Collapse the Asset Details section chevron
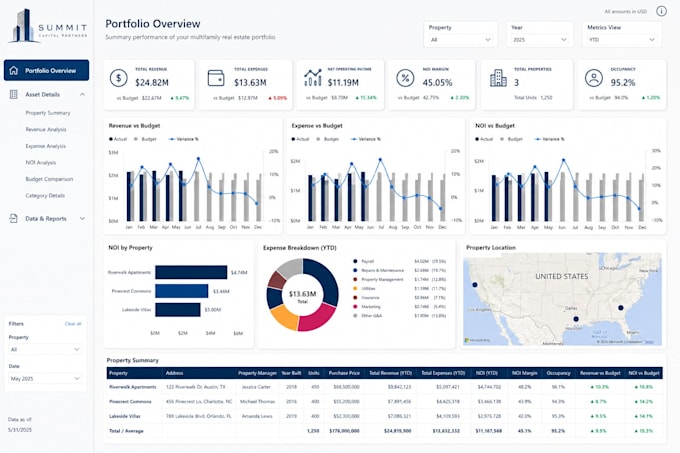This screenshot has width=680, height=453. (82, 95)
